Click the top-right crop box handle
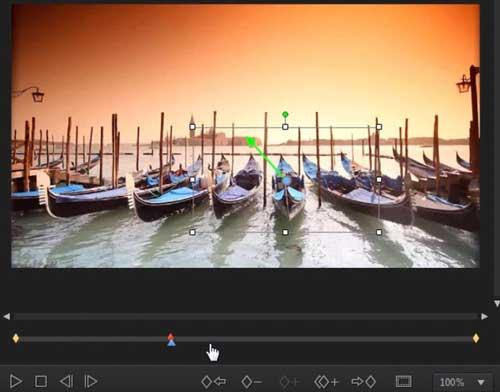500x392 pixels. tap(379, 127)
